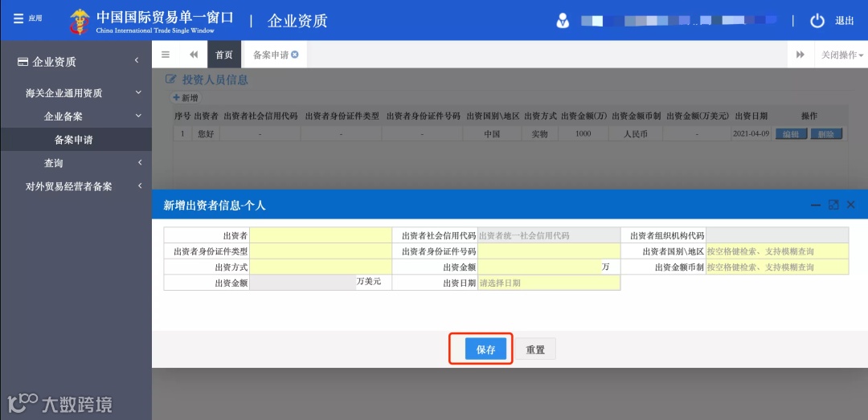The width and height of the screenshot is (868, 420).
Task: Close the 备案申请 tab with its x icon
Action: pos(295,55)
